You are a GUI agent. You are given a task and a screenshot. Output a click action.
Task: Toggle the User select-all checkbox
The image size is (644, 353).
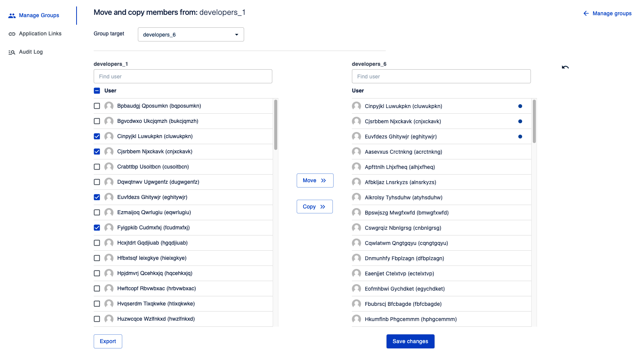tap(97, 91)
